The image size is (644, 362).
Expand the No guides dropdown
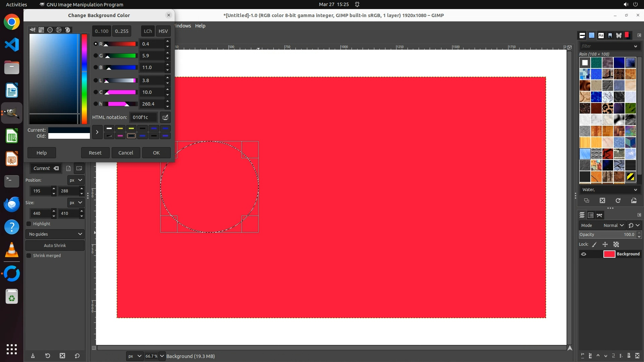click(x=55, y=234)
